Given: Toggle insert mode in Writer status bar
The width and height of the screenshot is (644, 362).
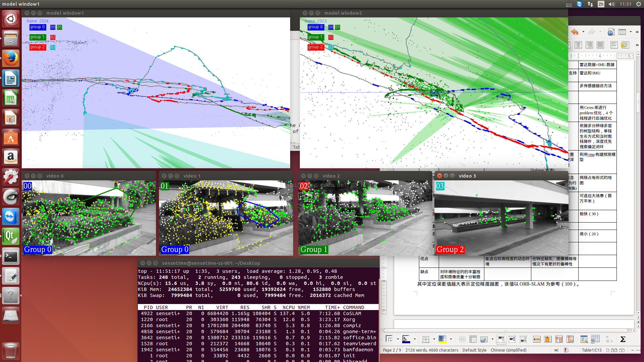Looking at the screenshot, I should pyautogui.click(x=556, y=350).
